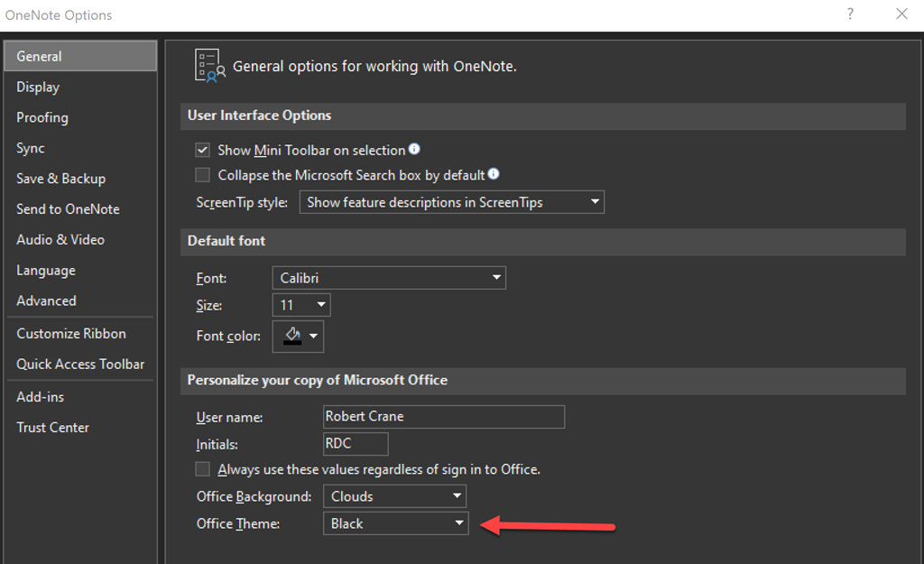The width and height of the screenshot is (924, 564).
Task: Open the font Size dropdown
Action: point(300,305)
